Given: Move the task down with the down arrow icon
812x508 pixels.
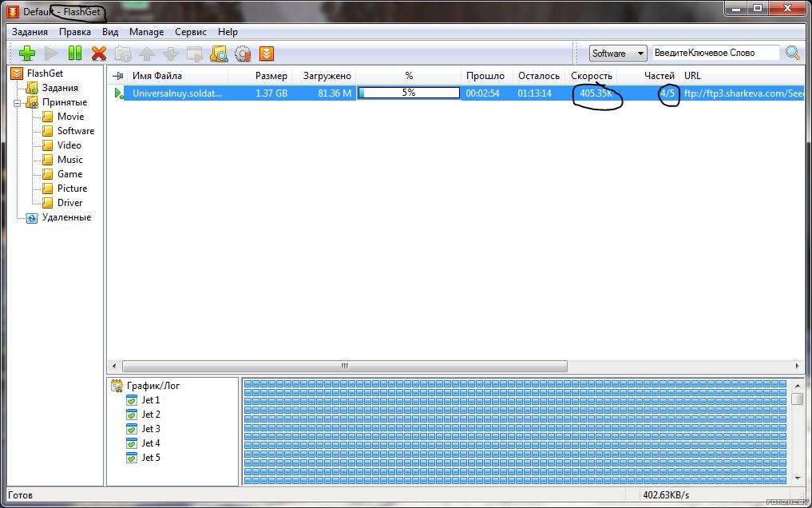Looking at the screenshot, I should click(170, 54).
